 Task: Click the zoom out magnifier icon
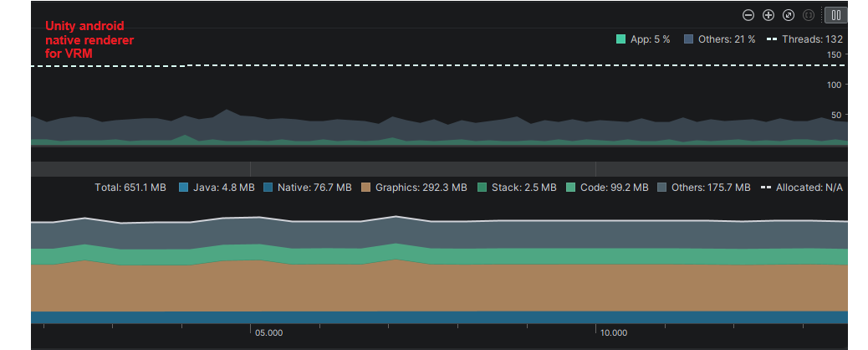(748, 15)
